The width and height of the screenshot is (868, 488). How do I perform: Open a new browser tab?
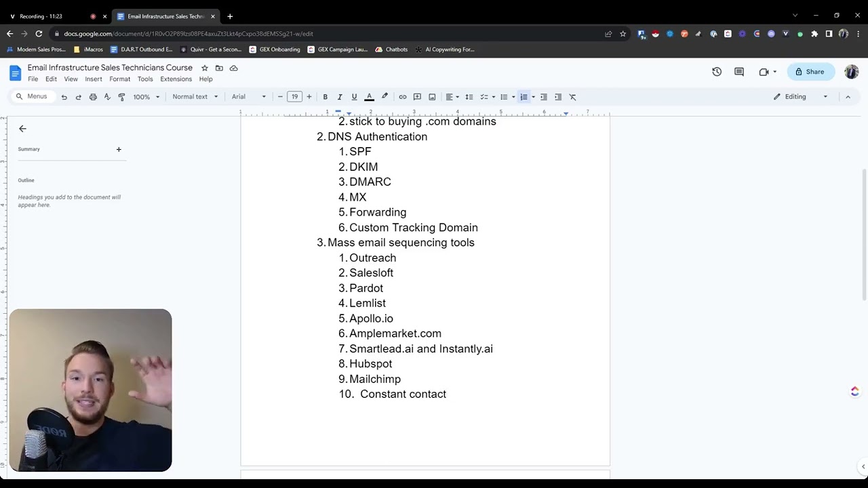(230, 16)
